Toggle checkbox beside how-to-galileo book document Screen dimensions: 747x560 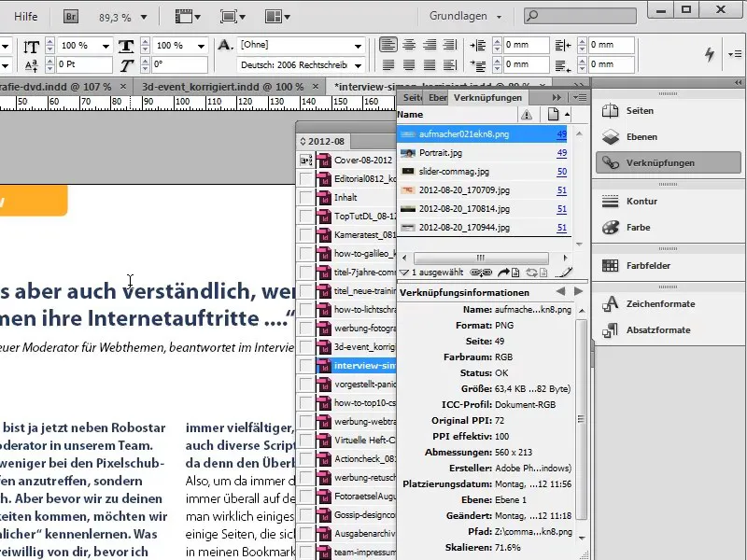coord(305,253)
